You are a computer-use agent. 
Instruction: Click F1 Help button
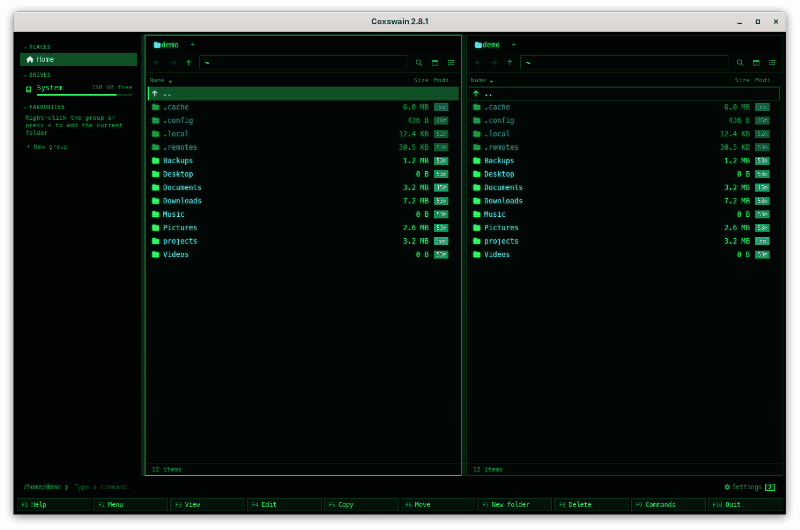[55, 505]
